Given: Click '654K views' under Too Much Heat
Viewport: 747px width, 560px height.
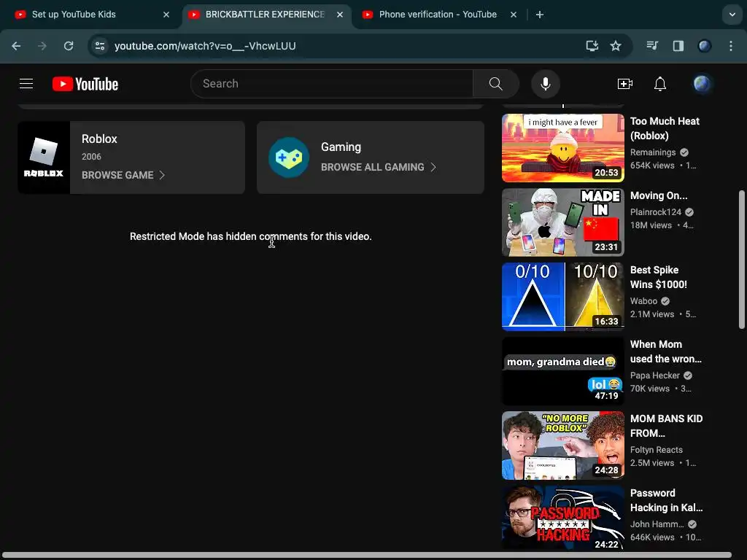Looking at the screenshot, I should tap(652, 166).
